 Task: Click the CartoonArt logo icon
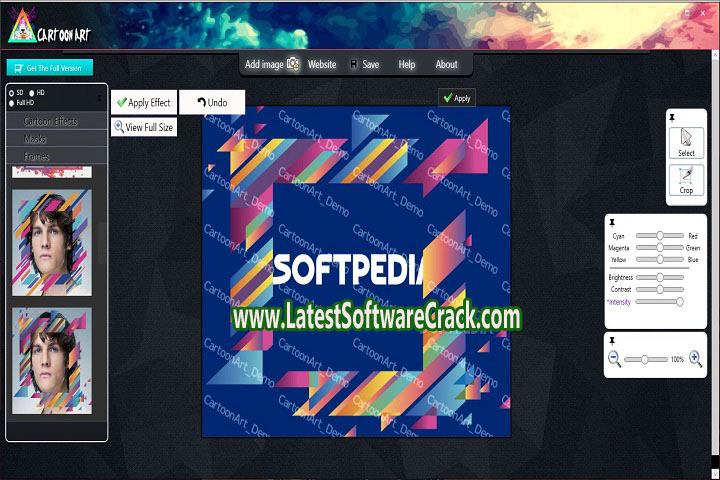tap(18, 31)
